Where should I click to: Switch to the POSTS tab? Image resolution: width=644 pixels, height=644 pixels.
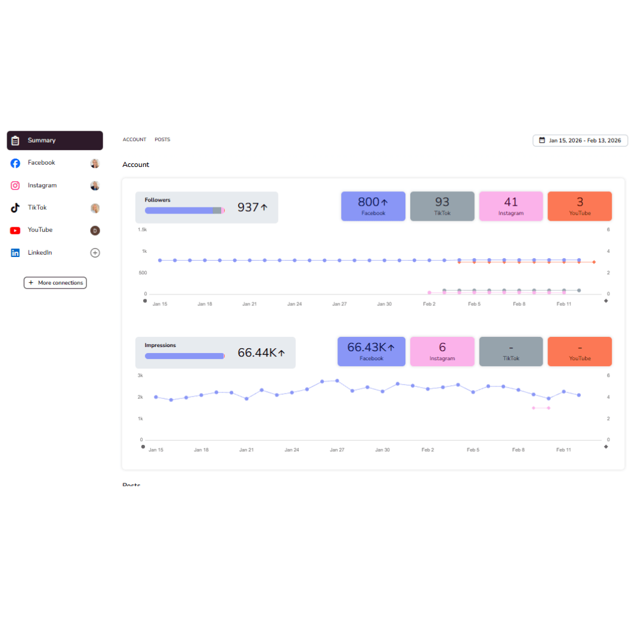(162, 140)
